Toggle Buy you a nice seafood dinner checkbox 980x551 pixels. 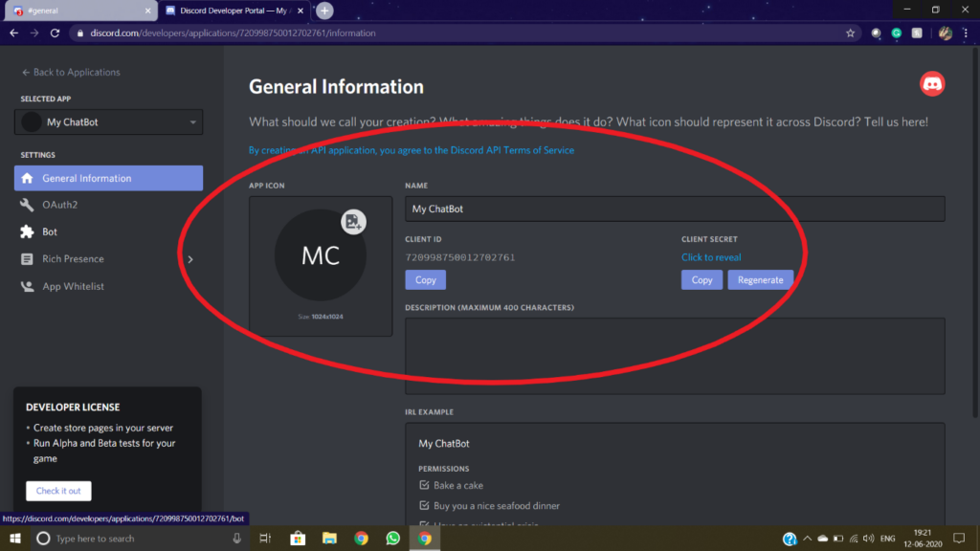coord(424,505)
